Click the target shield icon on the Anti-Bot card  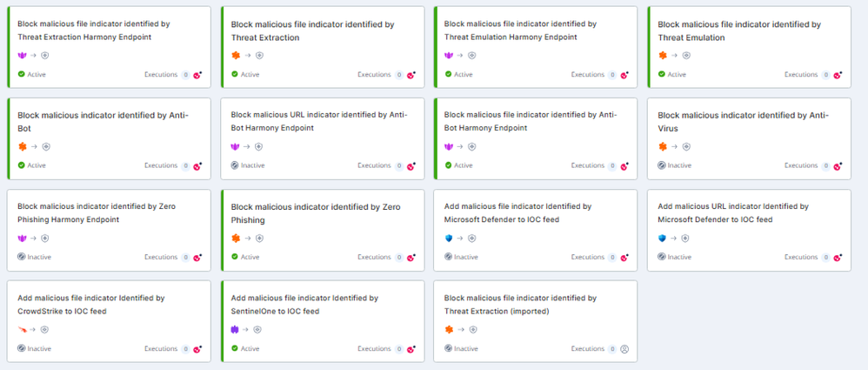[x=46, y=146]
